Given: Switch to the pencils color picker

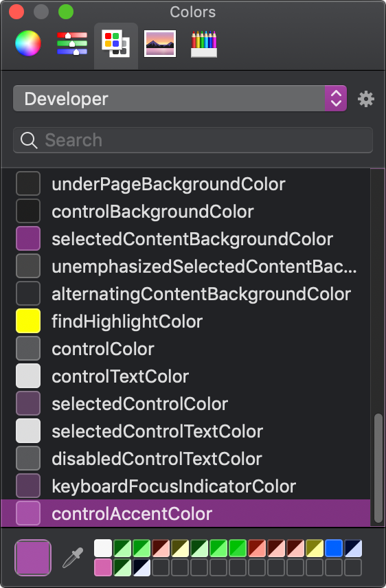Looking at the screenshot, I should [204, 44].
